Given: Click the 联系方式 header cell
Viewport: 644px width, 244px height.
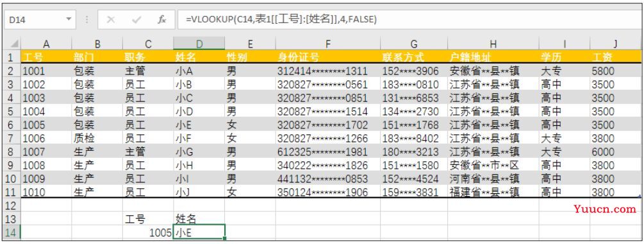Looking at the screenshot, I should (414, 57).
